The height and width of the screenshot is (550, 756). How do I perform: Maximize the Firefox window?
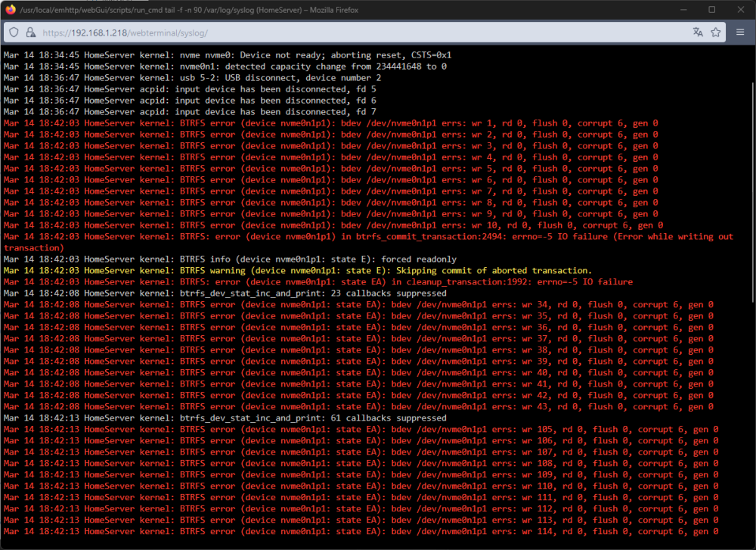[711, 10]
